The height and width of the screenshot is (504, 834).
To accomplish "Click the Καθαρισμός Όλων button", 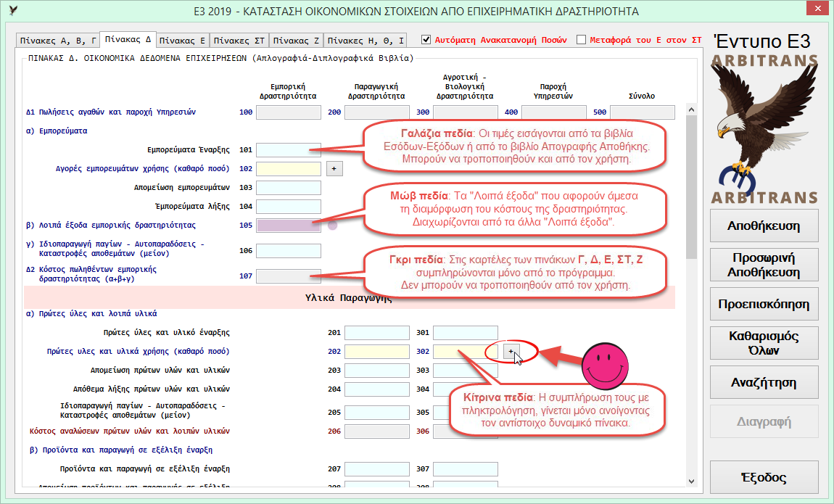I will click(764, 343).
